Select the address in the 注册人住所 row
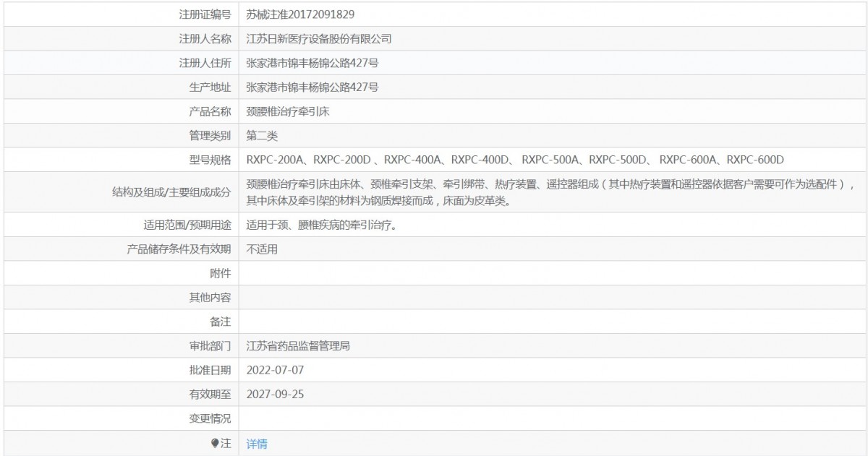Image resolution: width=868 pixels, height=456 pixels. pos(312,63)
